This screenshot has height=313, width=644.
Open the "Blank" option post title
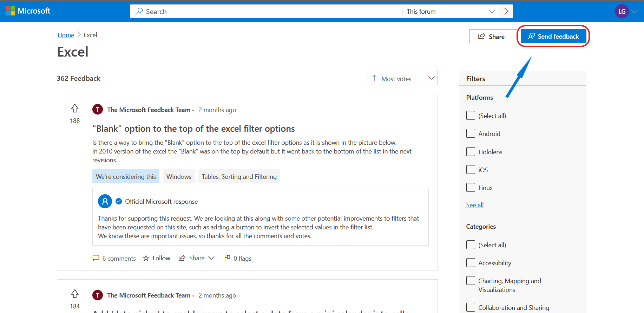point(193,129)
